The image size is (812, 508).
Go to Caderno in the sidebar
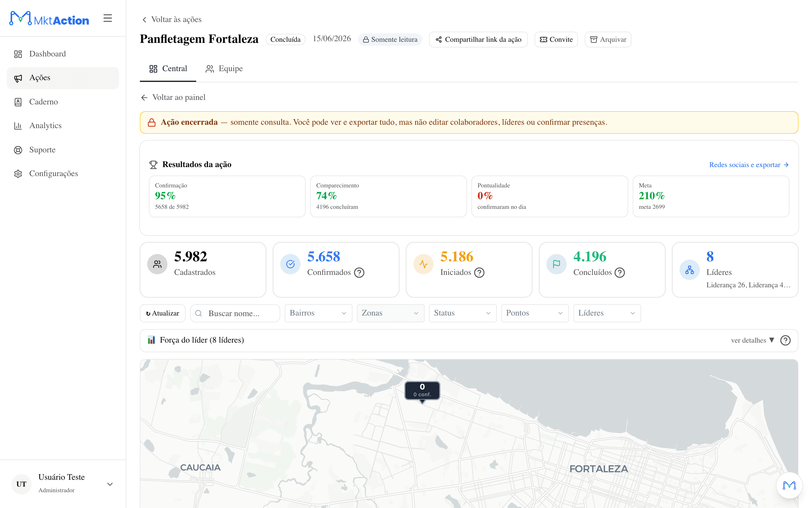[x=63, y=102]
